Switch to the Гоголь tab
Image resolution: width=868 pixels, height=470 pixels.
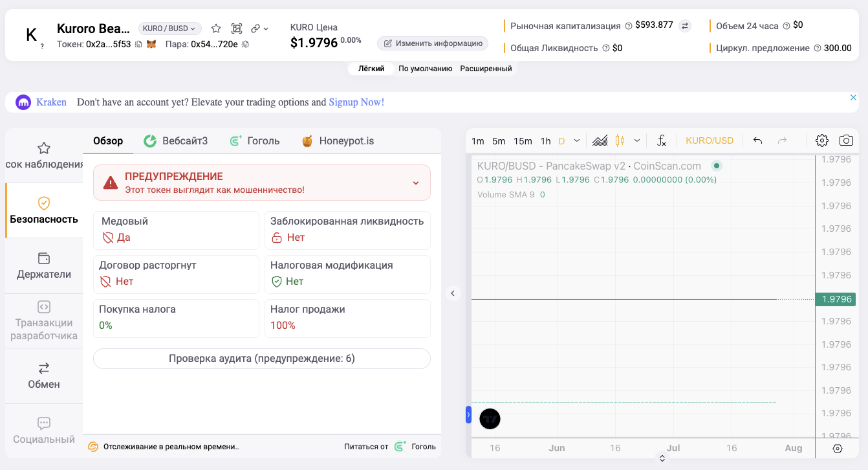click(255, 140)
